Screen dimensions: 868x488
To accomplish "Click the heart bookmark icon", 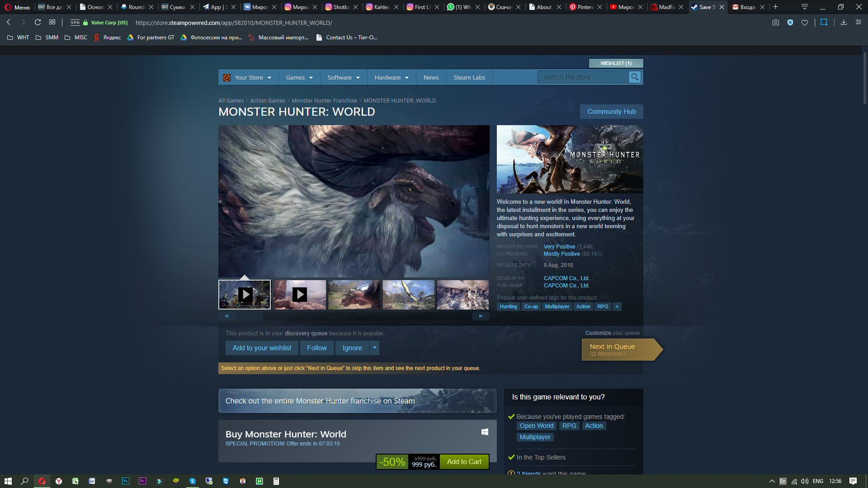I will point(805,23).
